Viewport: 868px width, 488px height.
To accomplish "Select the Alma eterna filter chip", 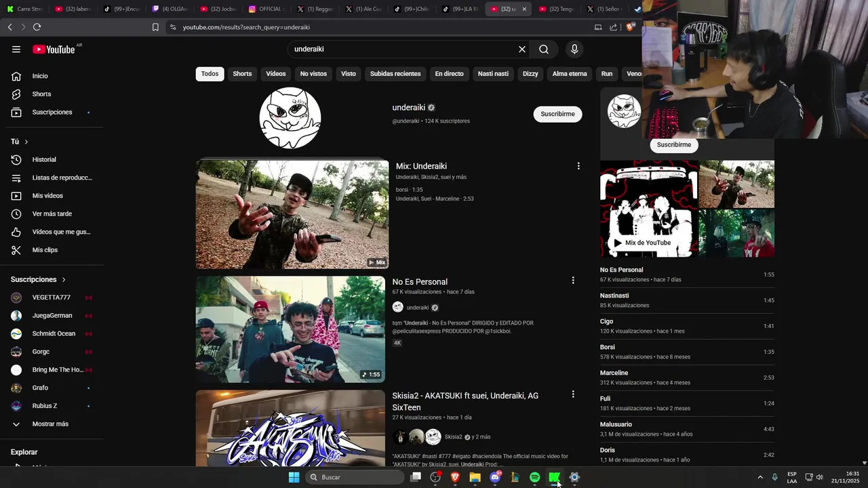I will coord(570,74).
